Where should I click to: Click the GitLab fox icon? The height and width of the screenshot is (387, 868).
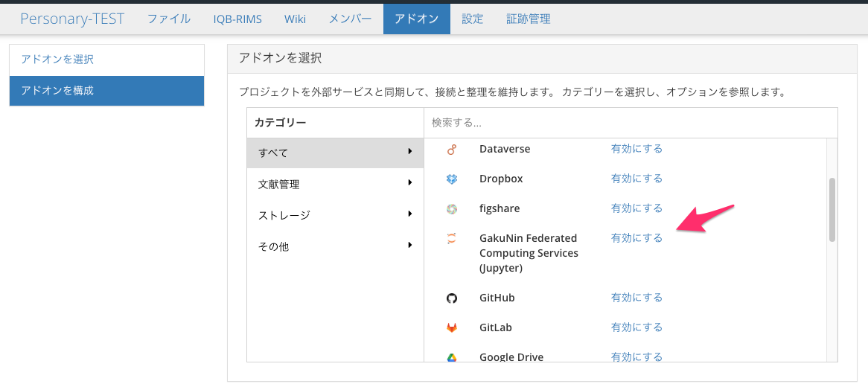tap(451, 328)
